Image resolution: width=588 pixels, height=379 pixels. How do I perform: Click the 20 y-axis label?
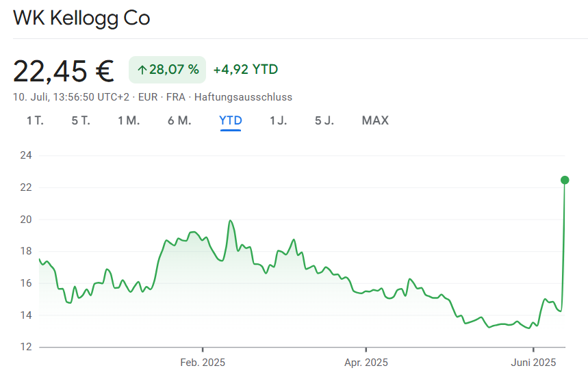point(26,220)
